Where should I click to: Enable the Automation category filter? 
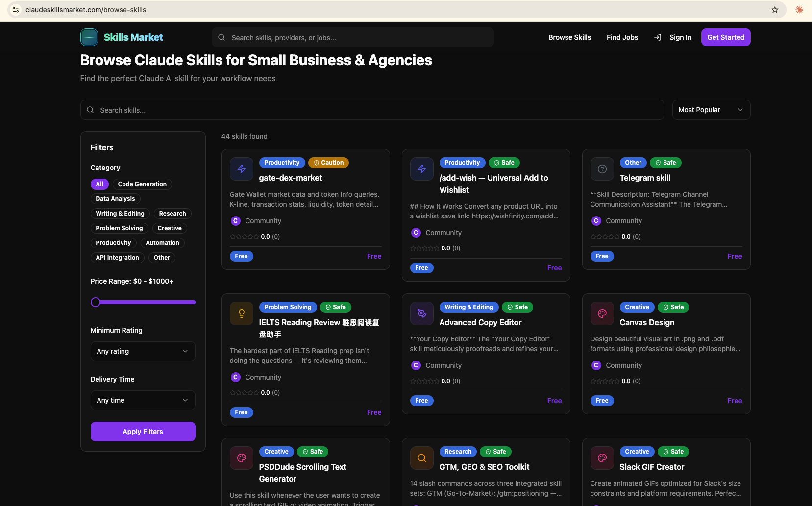(x=162, y=243)
